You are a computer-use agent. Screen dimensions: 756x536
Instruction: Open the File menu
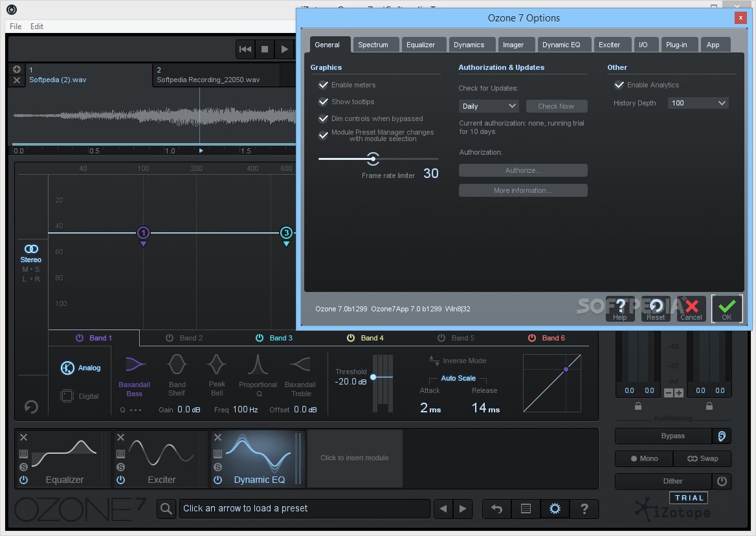pos(16,26)
